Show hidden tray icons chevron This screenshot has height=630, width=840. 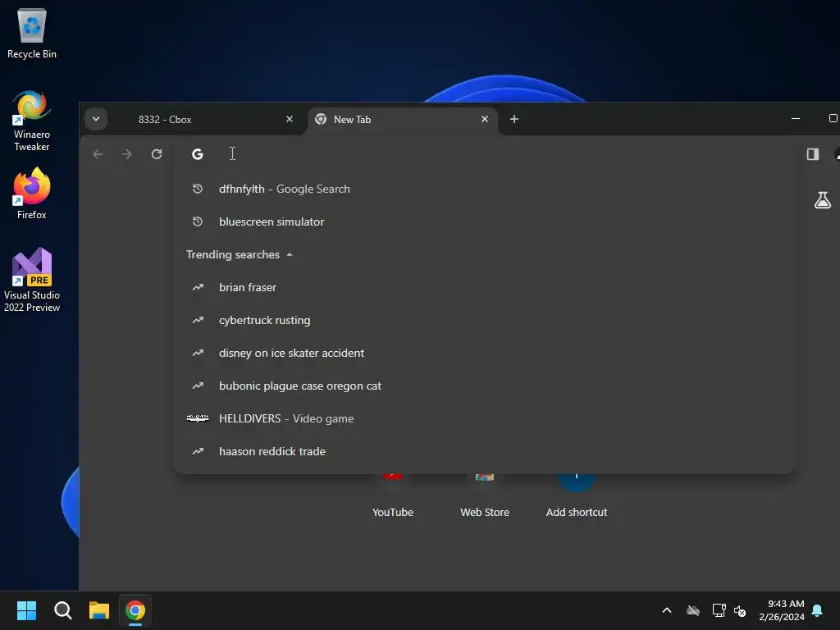click(x=667, y=610)
